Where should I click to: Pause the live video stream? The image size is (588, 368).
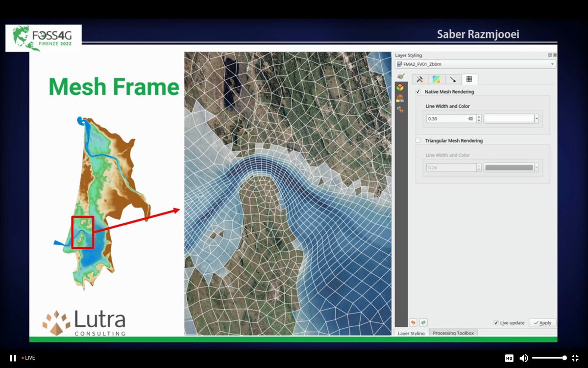point(13,358)
